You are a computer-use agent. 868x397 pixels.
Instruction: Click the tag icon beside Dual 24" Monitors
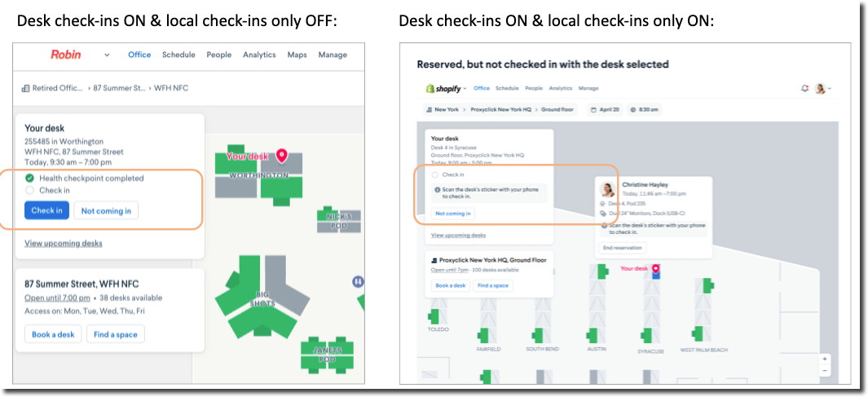[602, 213]
